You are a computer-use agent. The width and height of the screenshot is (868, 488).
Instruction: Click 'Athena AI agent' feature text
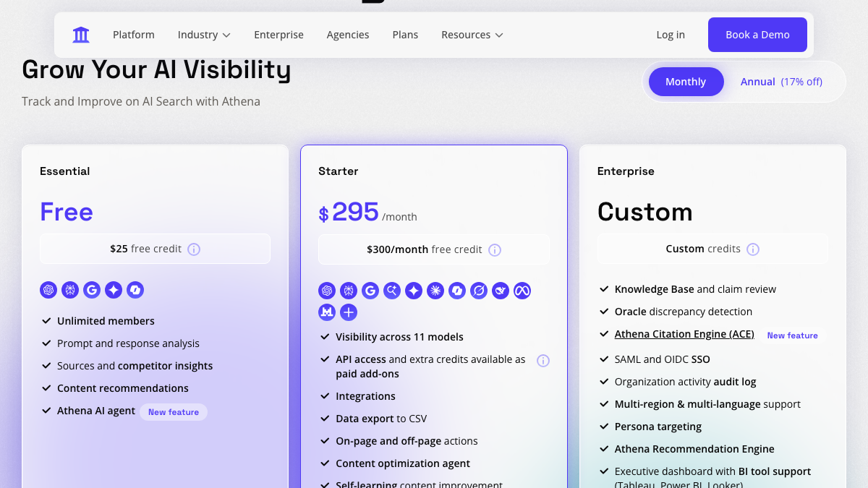pos(96,411)
